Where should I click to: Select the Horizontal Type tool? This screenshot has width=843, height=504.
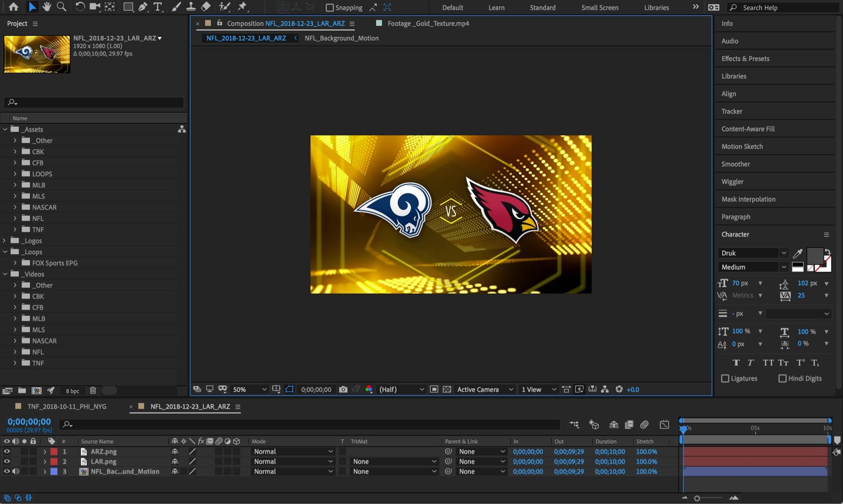click(158, 7)
